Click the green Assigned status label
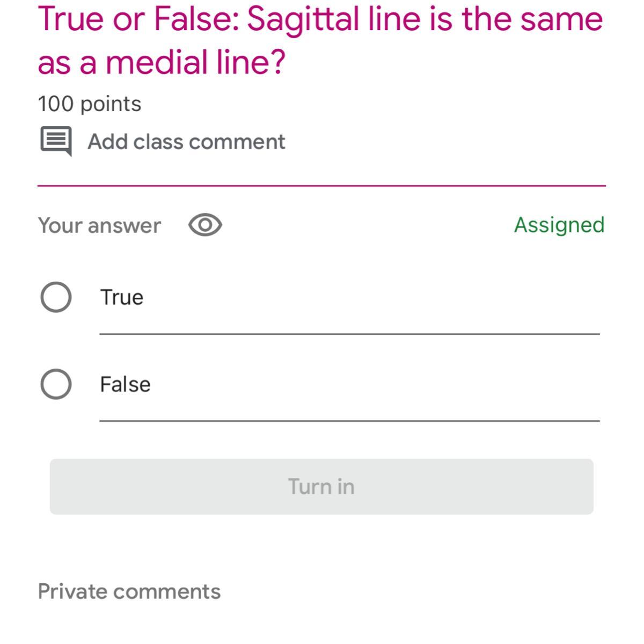This screenshot has width=644, height=644. click(559, 225)
